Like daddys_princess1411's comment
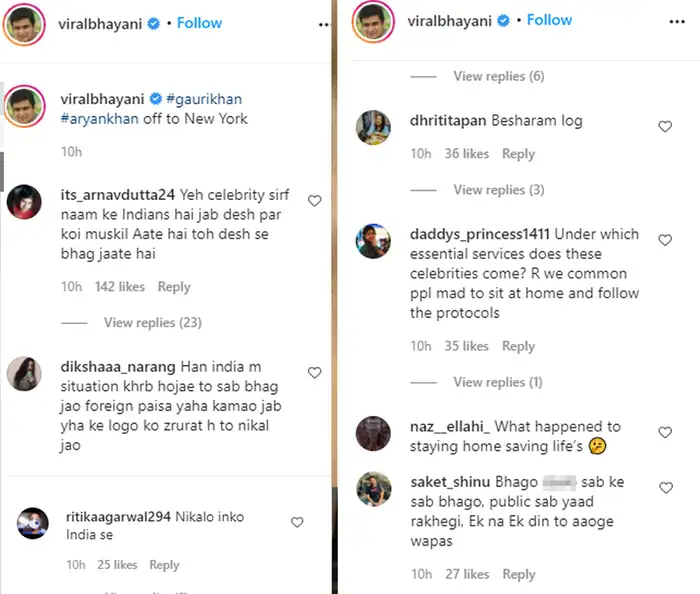The height and width of the screenshot is (594, 700). pyautogui.click(x=665, y=240)
